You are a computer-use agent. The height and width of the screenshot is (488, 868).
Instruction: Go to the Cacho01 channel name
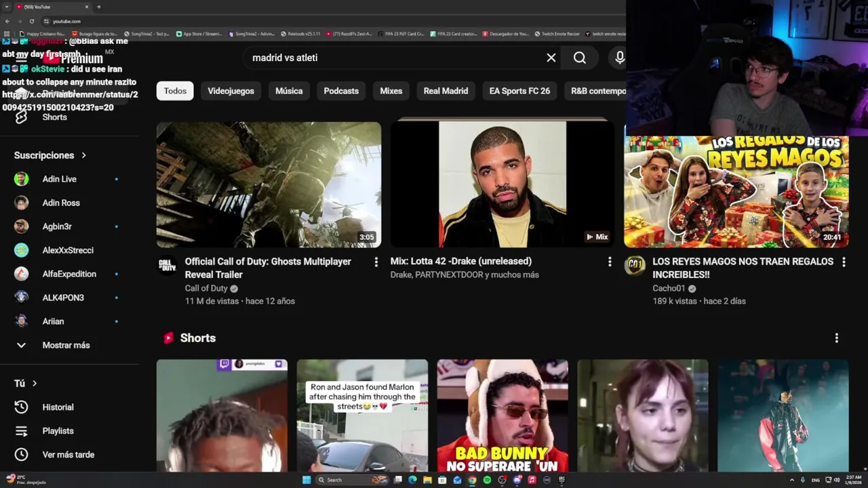click(669, 288)
